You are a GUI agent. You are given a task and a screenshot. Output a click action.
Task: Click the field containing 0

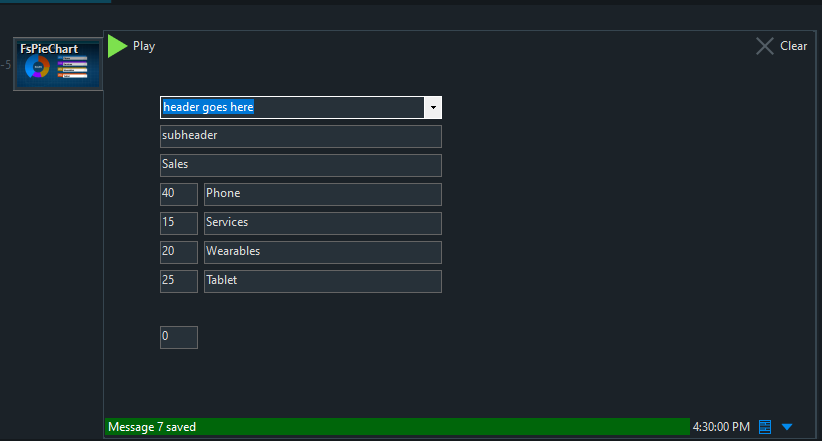(178, 338)
